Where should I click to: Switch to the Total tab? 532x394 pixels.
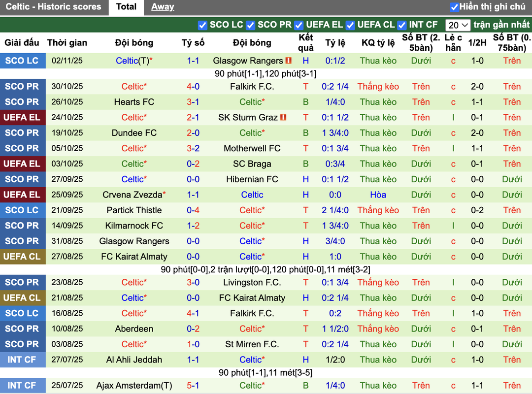tap(126, 7)
